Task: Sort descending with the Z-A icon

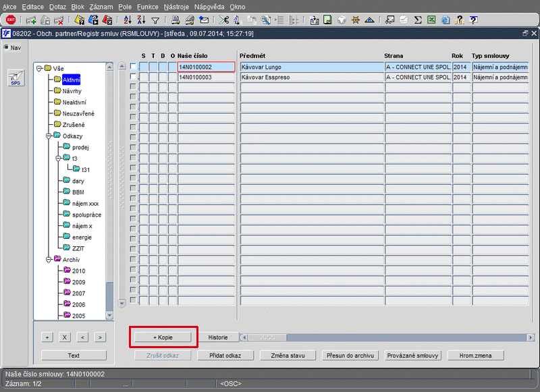Action: click(x=141, y=20)
